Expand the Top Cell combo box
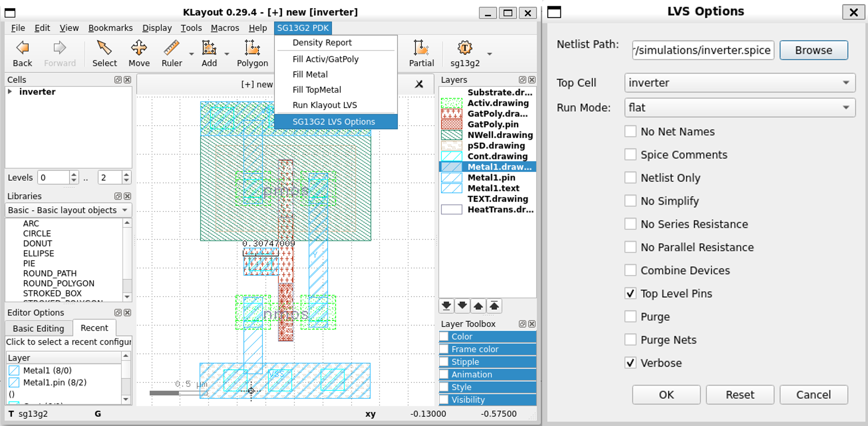This screenshot has width=868, height=426. pos(740,83)
